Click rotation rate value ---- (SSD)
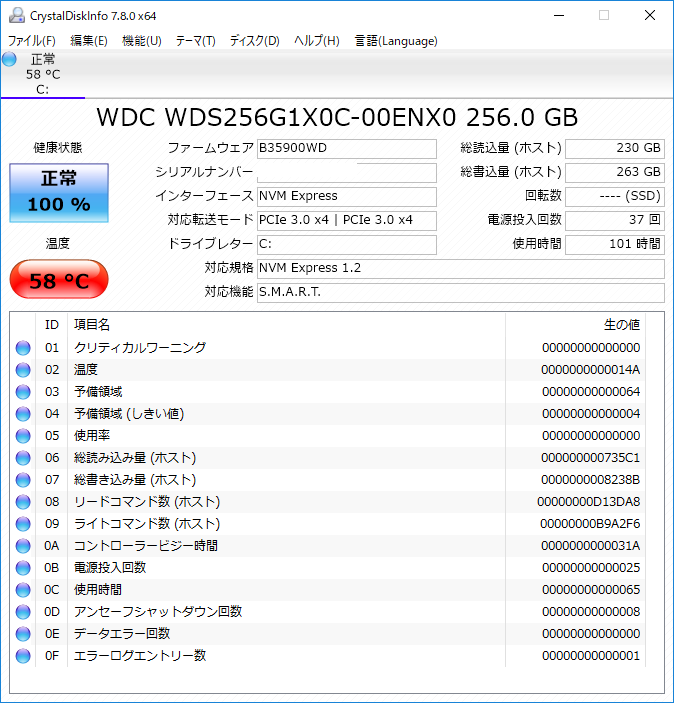The width and height of the screenshot is (674, 703). click(615, 196)
